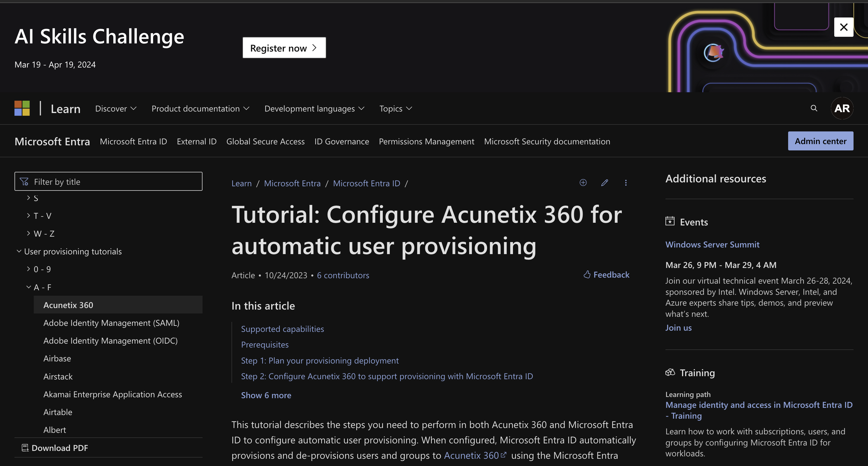The image size is (868, 466).
Task: Click Microsoft Entra breadcrumb link
Action: click(x=292, y=183)
